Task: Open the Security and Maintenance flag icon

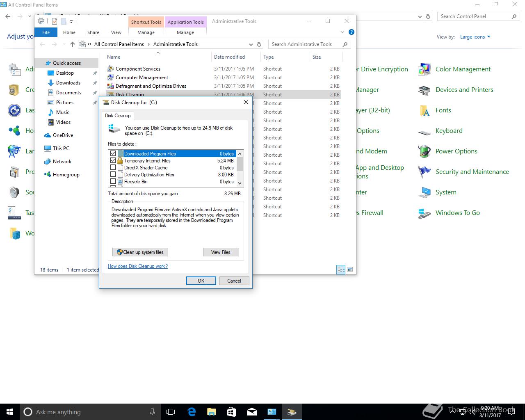Action: point(425,172)
